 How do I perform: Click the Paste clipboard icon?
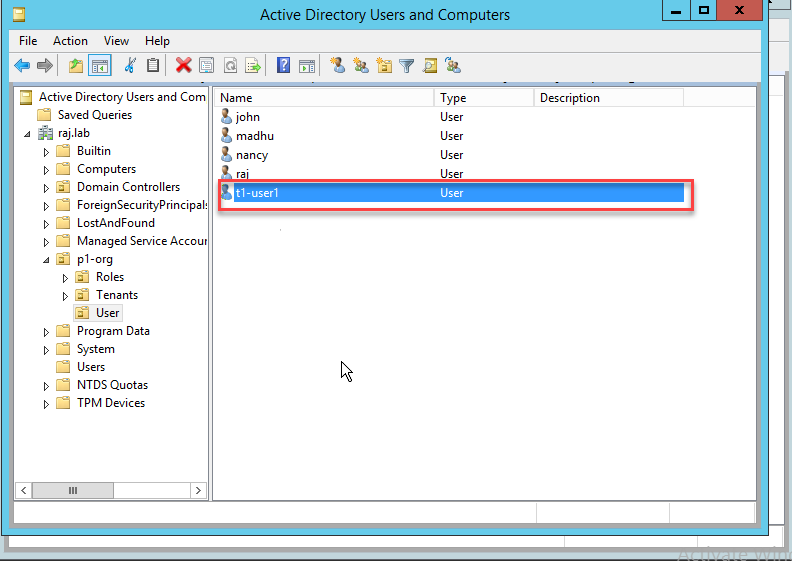pyautogui.click(x=153, y=66)
